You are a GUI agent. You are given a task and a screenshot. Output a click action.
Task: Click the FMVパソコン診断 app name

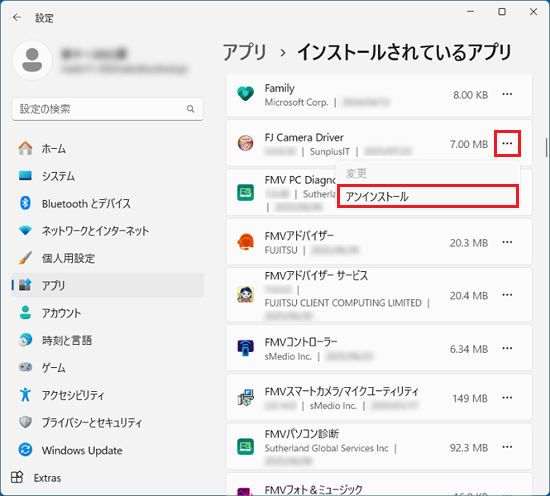click(302, 434)
